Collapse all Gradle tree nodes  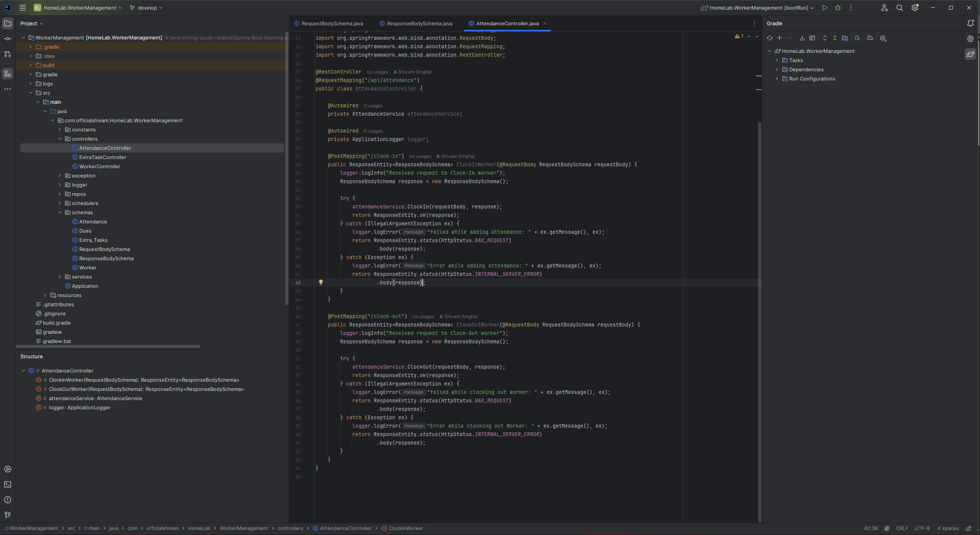coord(835,38)
